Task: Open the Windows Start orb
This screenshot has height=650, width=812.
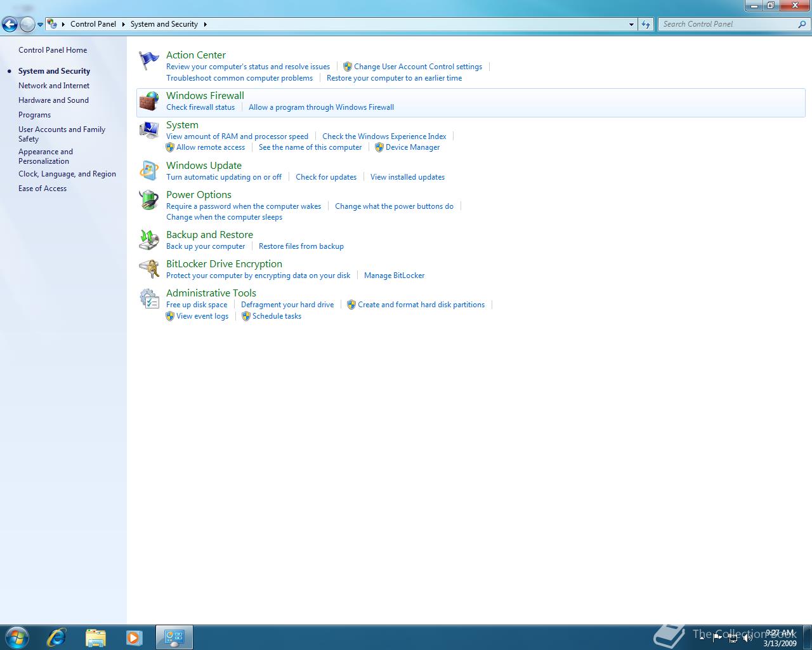Action: (x=17, y=637)
